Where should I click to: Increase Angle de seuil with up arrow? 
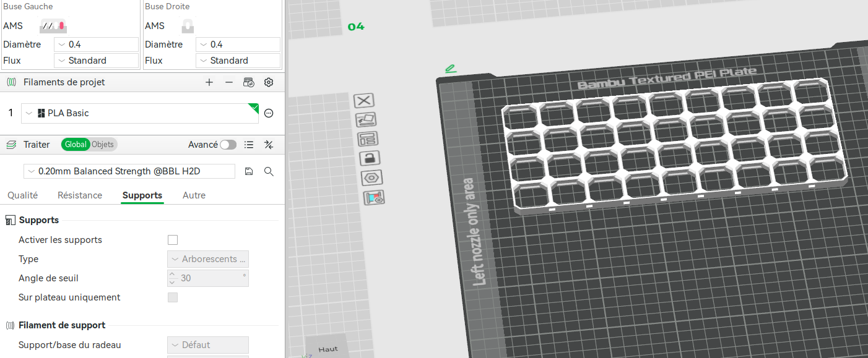(x=172, y=275)
